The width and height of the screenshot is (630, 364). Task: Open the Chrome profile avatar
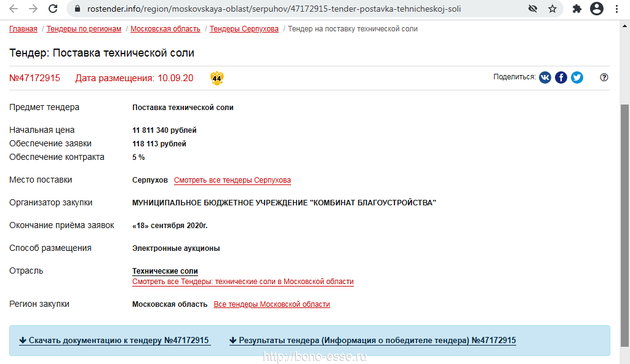(597, 9)
